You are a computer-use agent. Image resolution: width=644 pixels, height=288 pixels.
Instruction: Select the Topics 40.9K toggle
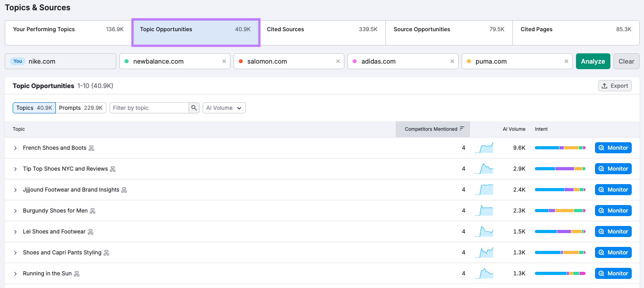34,108
